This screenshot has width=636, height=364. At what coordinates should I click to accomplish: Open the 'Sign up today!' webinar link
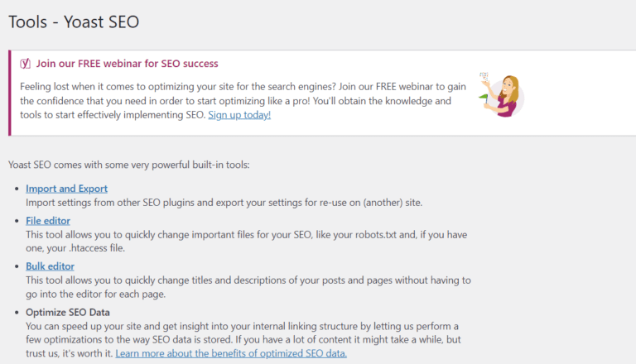click(x=239, y=115)
